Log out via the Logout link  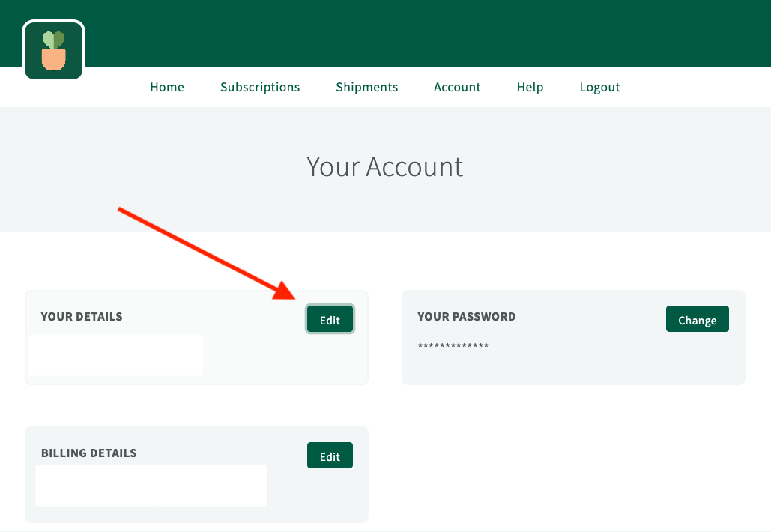(x=599, y=87)
